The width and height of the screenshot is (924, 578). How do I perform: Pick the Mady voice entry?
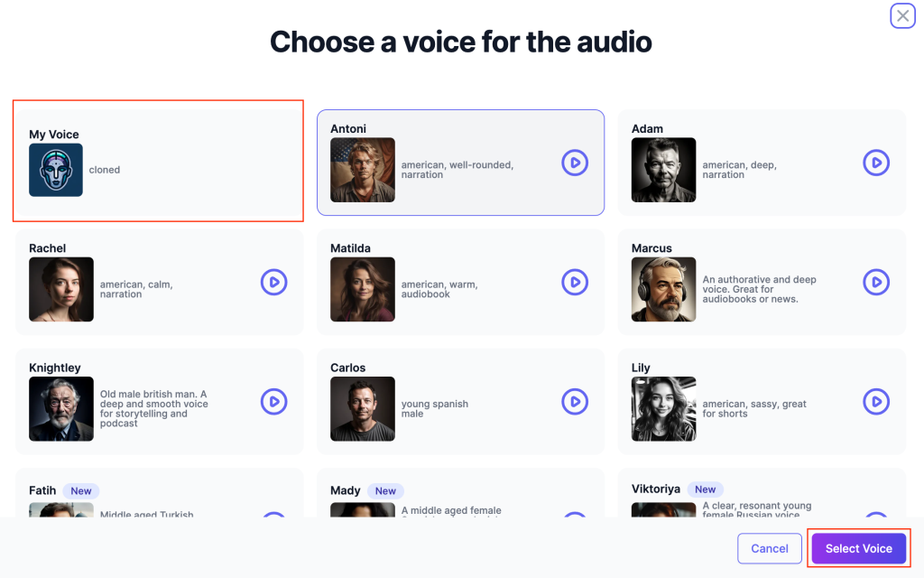(x=461, y=493)
